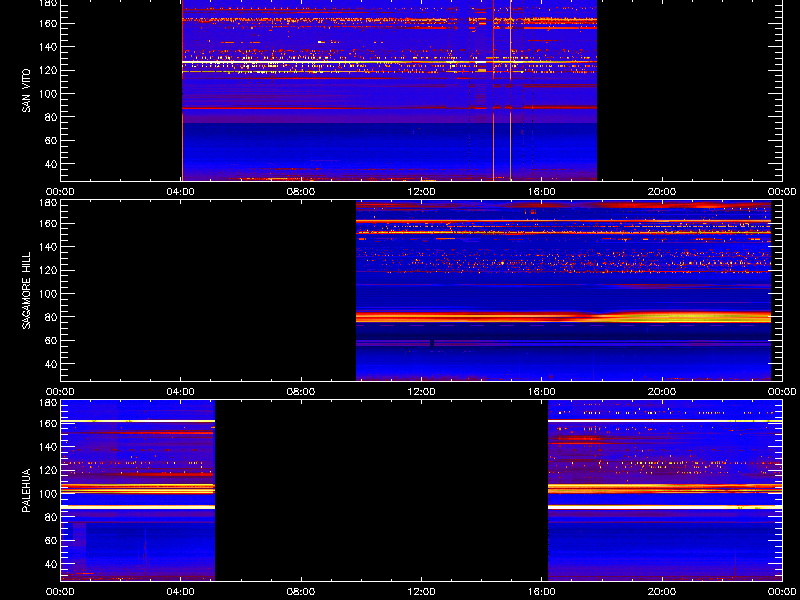The width and height of the screenshot is (800, 600).
Task: Click the 16:00 time label under the Sagamore Hill plot
Action: click(542, 392)
